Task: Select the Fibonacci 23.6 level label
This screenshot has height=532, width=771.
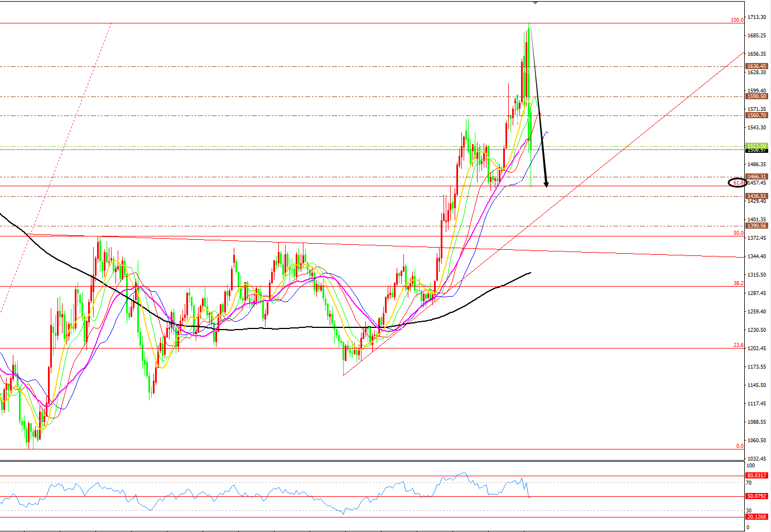Action: click(x=738, y=345)
